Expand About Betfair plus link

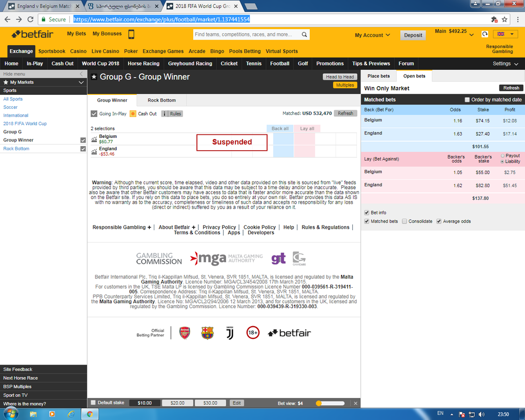pos(177,227)
